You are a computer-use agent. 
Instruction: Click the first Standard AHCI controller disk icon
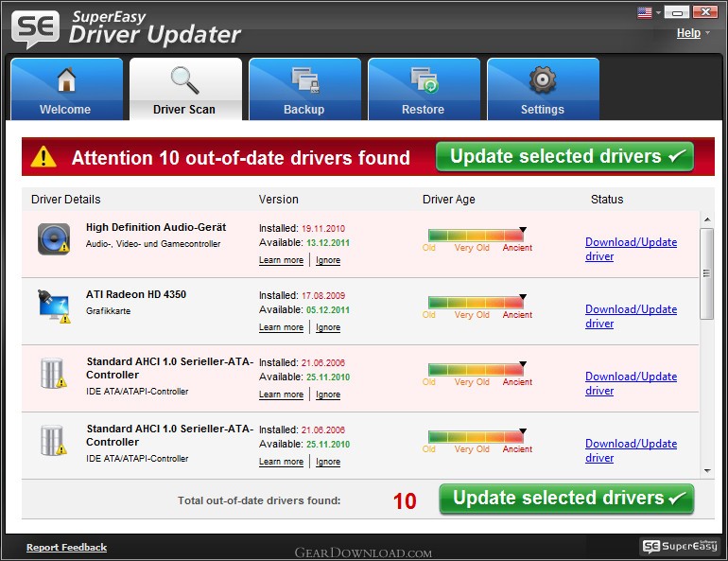[53, 373]
